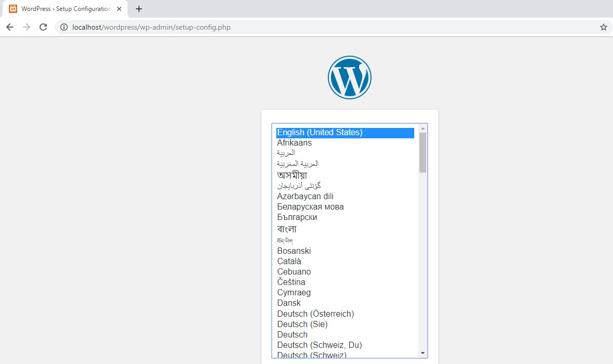Select Deutsch (Österreich) language

[345, 314]
